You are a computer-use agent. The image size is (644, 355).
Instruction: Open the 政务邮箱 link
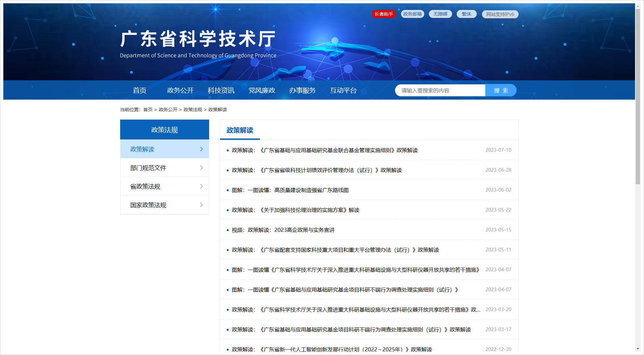click(x=412, y=14)
